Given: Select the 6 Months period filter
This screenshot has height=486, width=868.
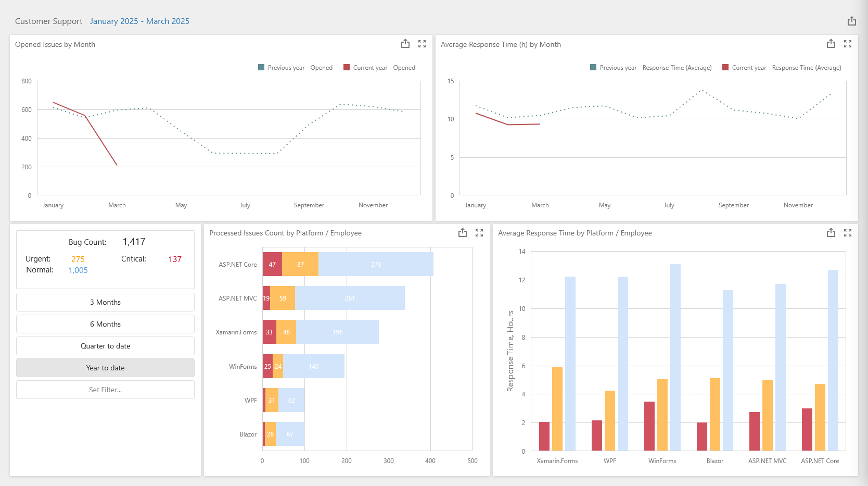Looking at the screenshot, I should point(105,324).
